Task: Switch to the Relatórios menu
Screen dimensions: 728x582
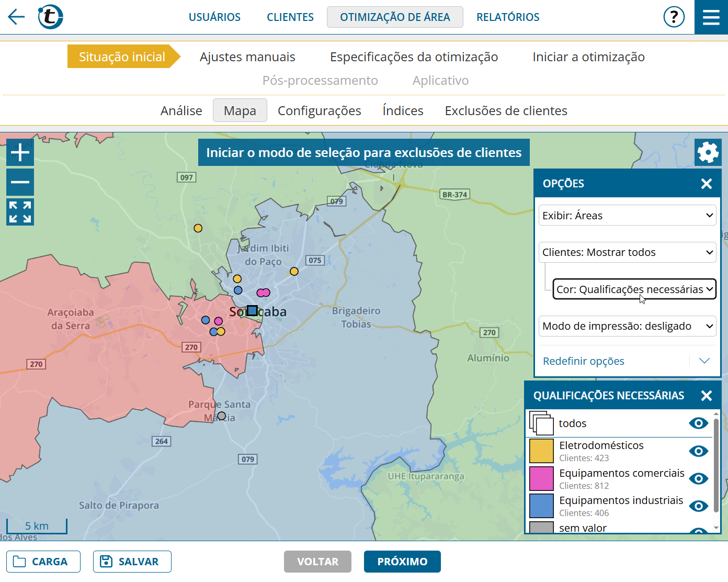Action: click(507, 17)
